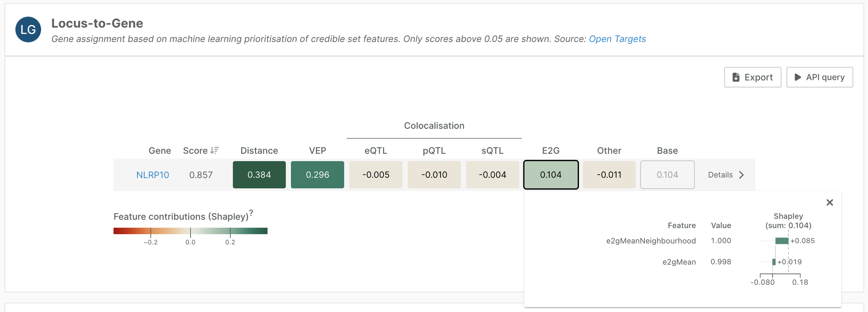Click the eQTL cell showing -0.005

tap(376, 175)
